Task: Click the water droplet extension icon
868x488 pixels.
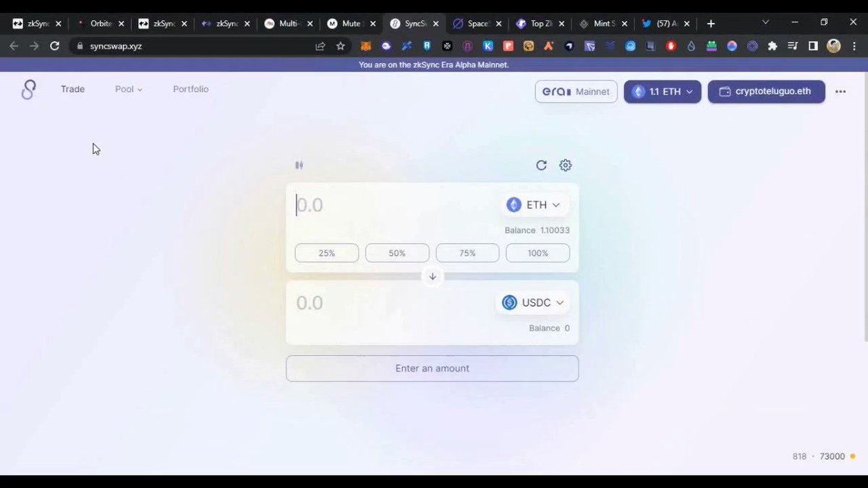Action: (692, 46)
